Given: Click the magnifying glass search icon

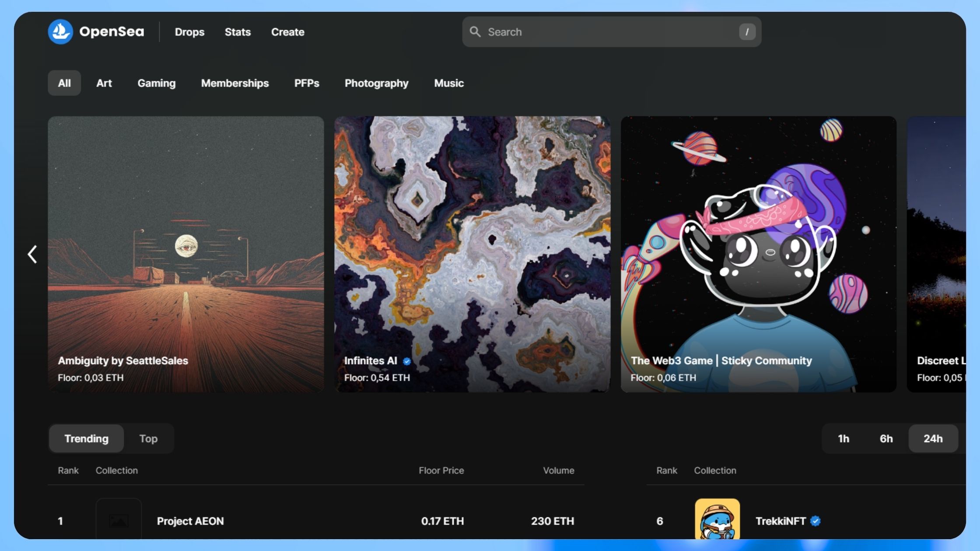Looking at the screenshot, I should coord(475,31).
